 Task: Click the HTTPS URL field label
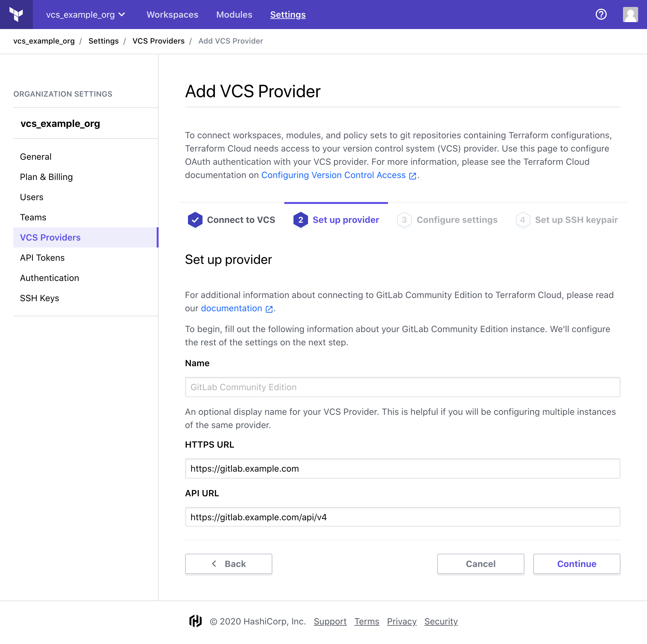click(x=210, y=444)
